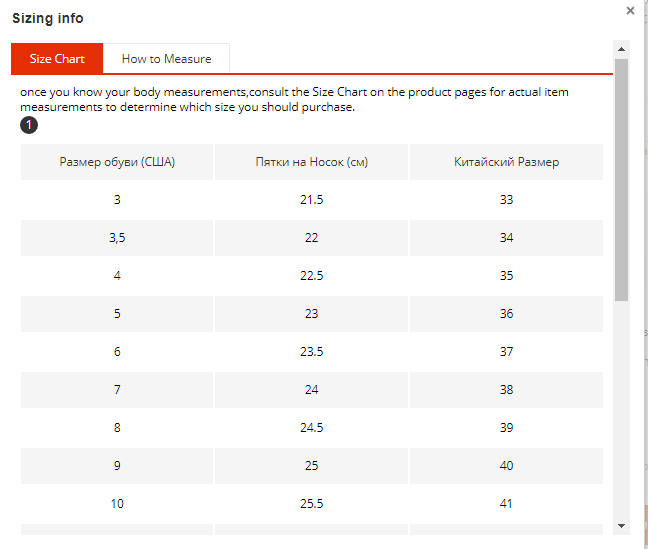Select the US size 10 cell

(117, 504)
